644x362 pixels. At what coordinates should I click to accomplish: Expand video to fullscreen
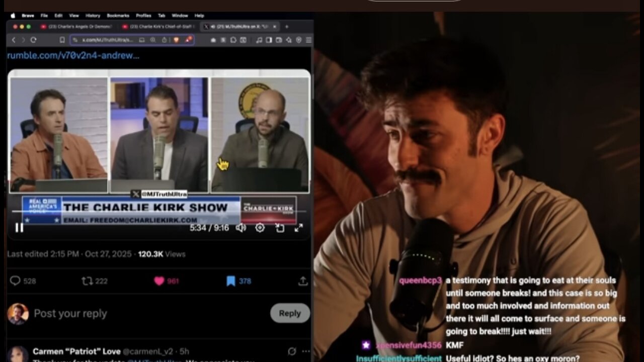point(298,228)
